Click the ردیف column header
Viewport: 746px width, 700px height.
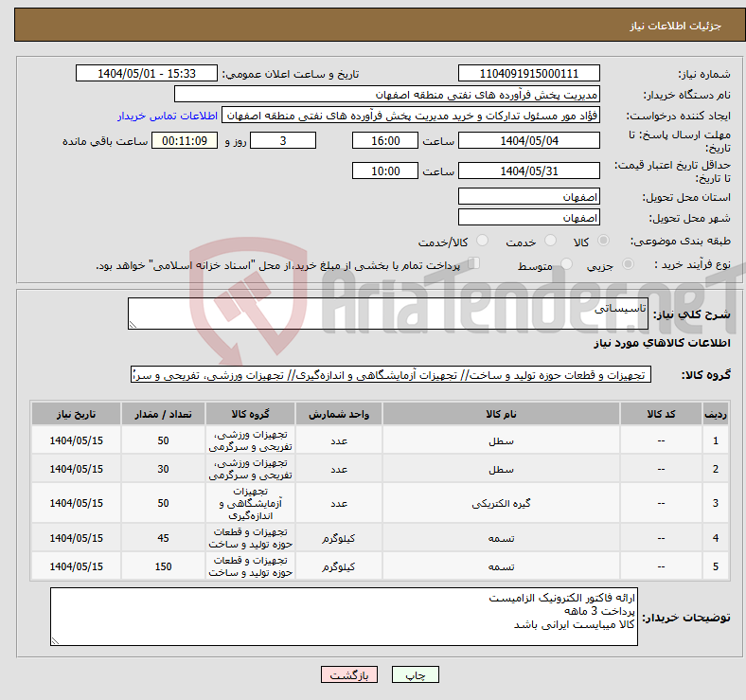pyautogui.click(x=715, y=414)
